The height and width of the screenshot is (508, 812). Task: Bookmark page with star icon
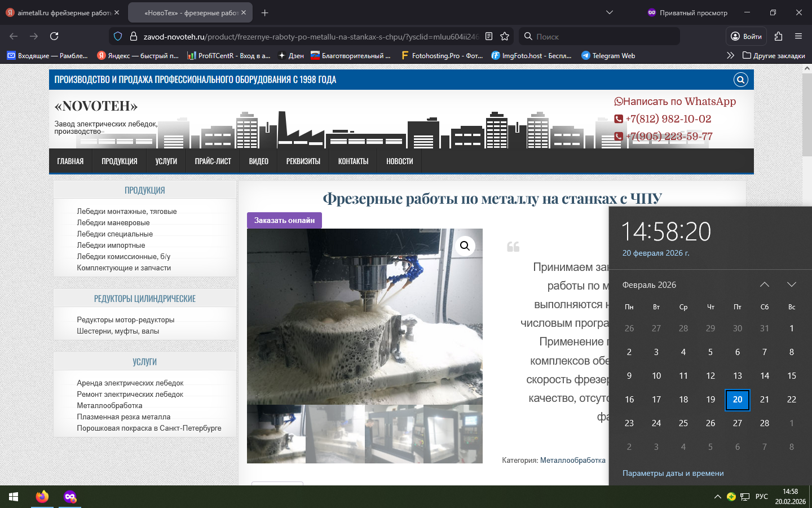505,37
